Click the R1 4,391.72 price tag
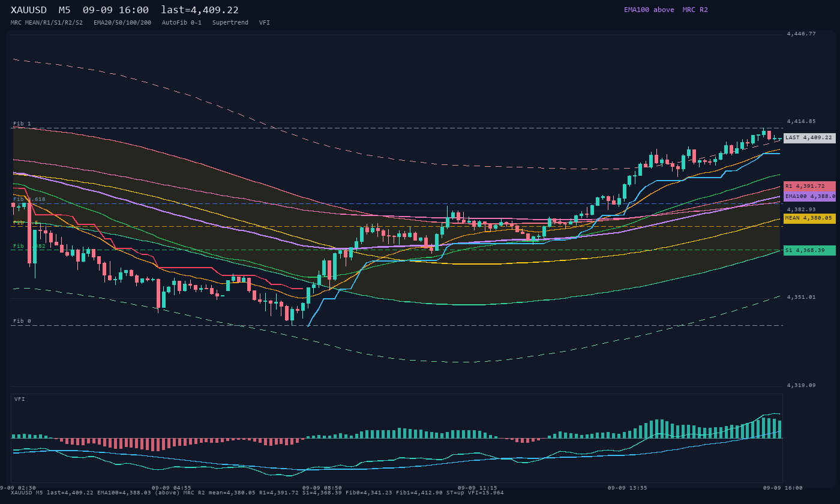The width and height of the screenshot is (840, 504). [809, 186]
